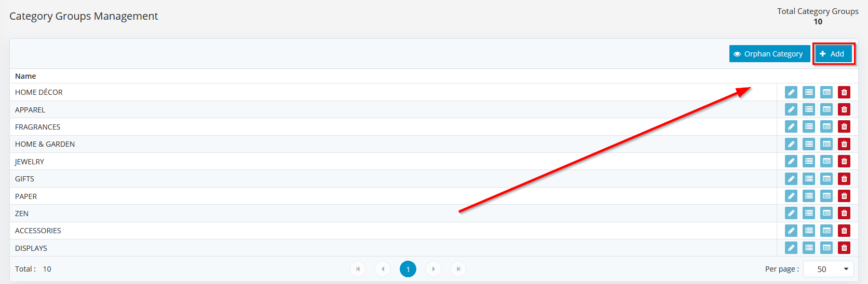Click the Category Groups Management heading

click(x=84, y=16)
